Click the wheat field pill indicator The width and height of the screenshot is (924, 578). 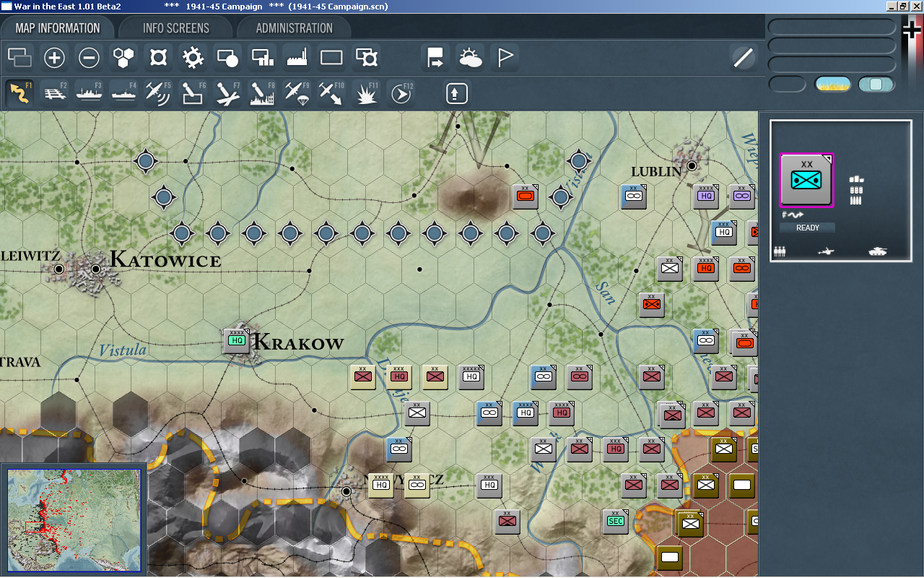(x=833, y=84)
